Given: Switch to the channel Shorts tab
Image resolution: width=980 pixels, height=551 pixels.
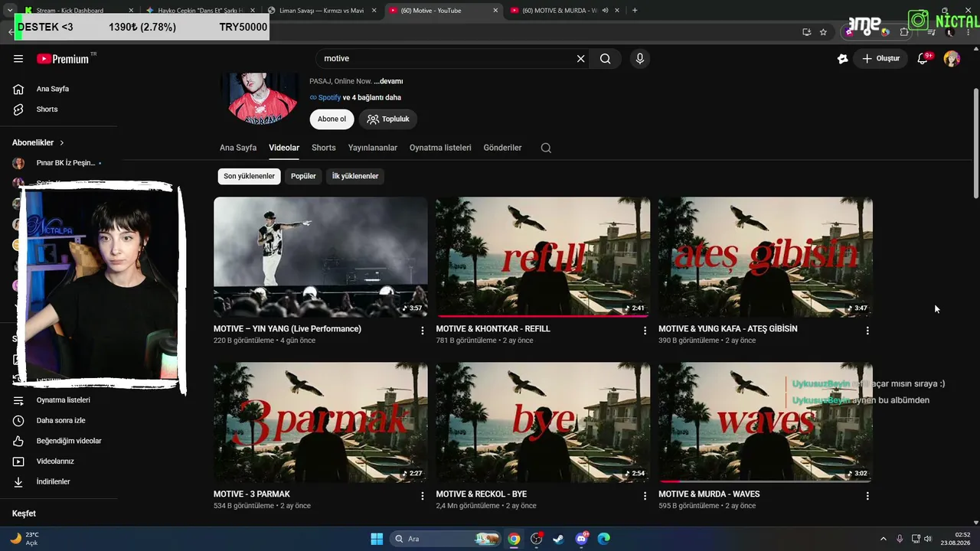Looking at the screenshot, I should point(324,148).
